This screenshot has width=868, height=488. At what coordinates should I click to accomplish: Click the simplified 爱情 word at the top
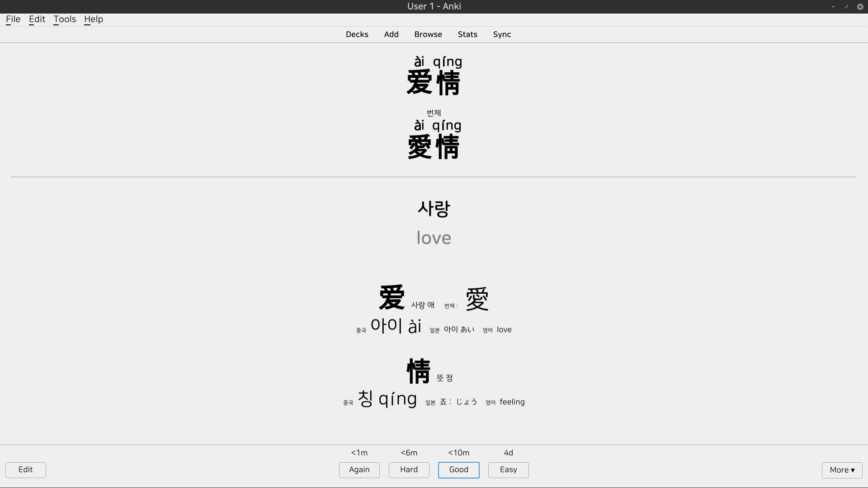point(434,83)
